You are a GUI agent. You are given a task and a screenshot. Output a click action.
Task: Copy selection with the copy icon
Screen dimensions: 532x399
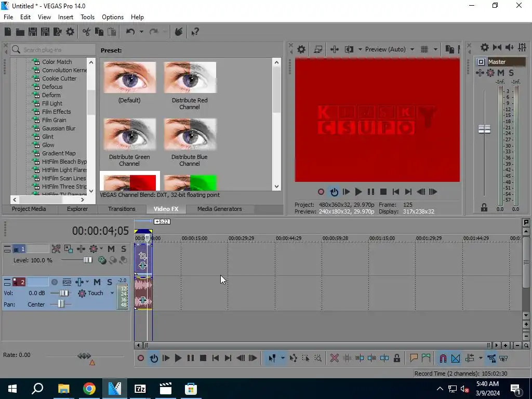coord(99,32)
